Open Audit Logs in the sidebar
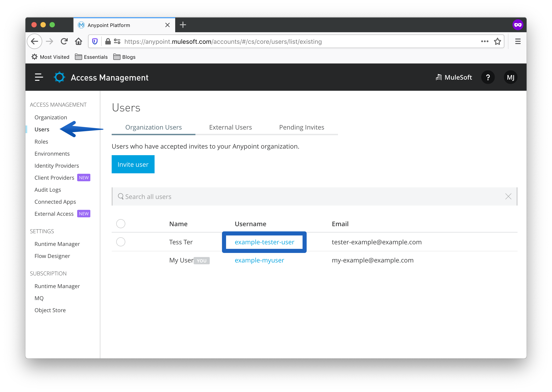 pos(48,190)
